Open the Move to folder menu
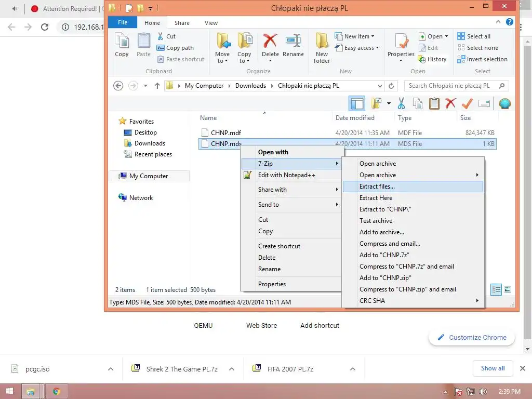 click(x=222, y=48)
